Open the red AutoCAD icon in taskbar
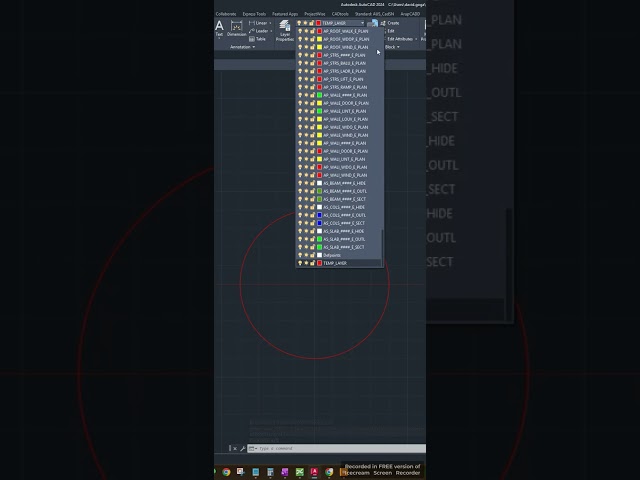 tap(314, 472)
